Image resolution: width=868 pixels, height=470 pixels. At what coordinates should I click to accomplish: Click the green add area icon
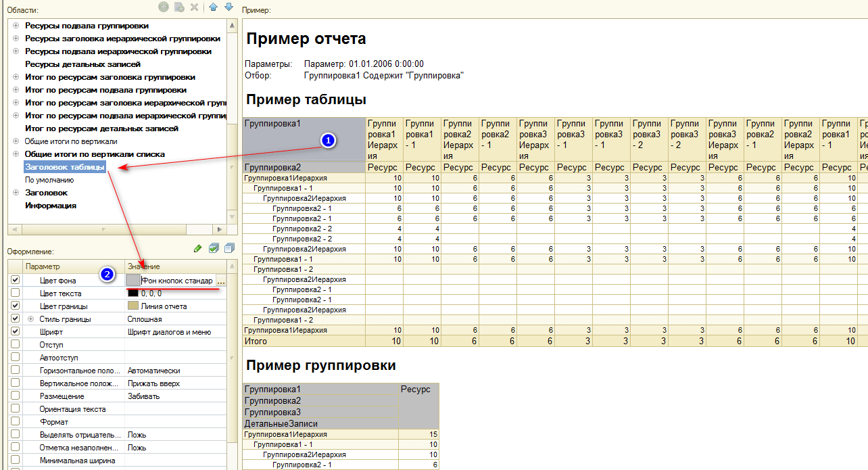point(163,7)
